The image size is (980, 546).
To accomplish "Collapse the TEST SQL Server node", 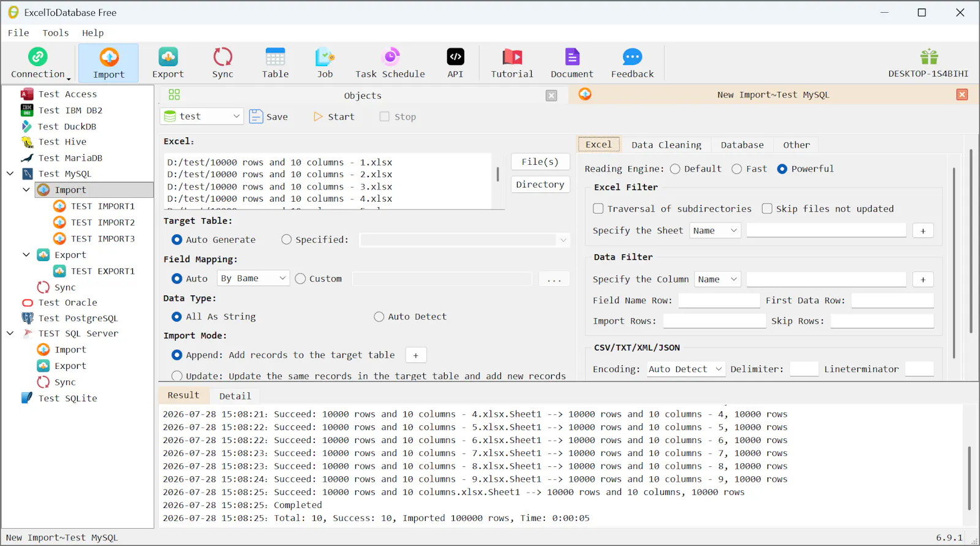I will point(10,333).
